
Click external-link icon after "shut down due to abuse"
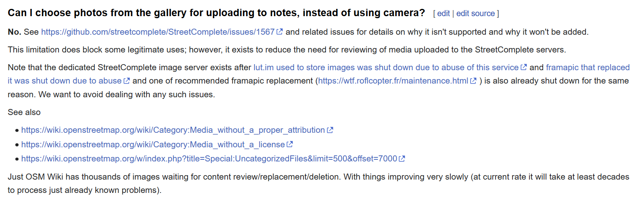point(126,81)
